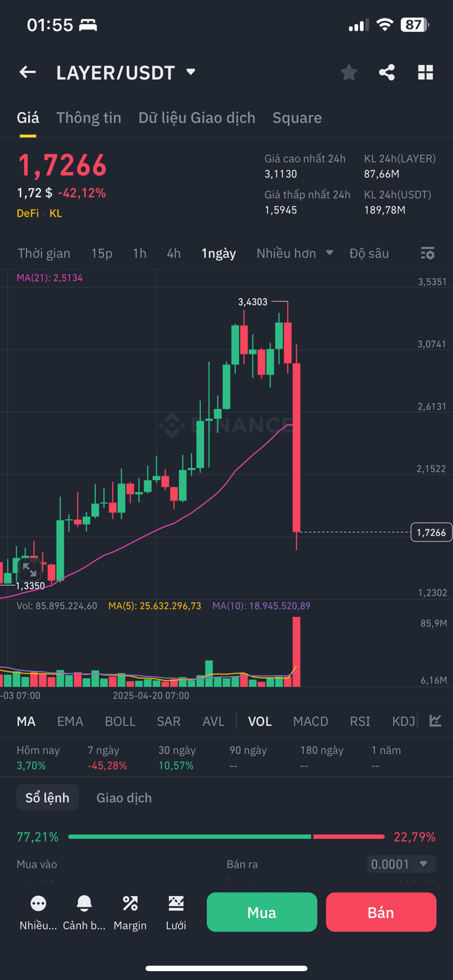Add LAYER/USDT to favorites with star
453x980 pixels.
pos(349,72)
